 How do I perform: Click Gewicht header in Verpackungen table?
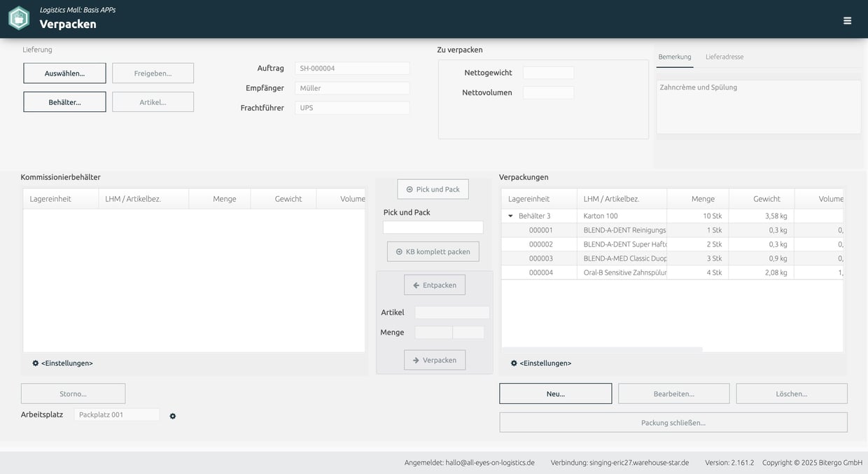tap(762, 199)
